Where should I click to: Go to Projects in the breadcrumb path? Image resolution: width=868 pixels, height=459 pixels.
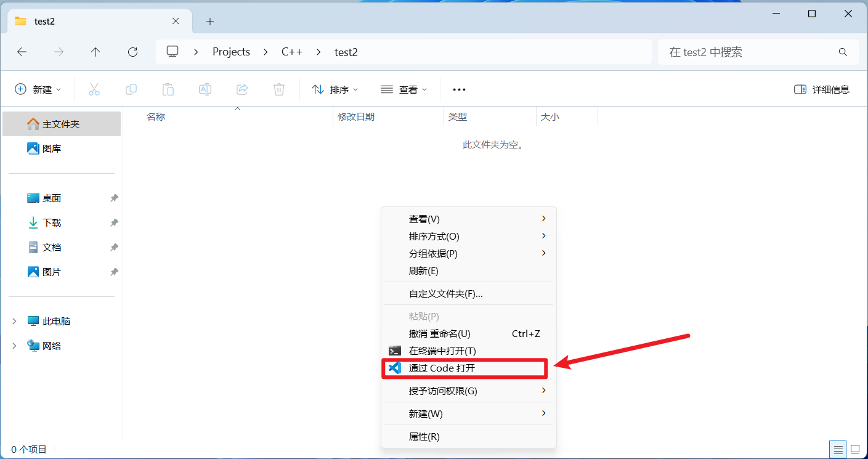click(x=231, y=52)
